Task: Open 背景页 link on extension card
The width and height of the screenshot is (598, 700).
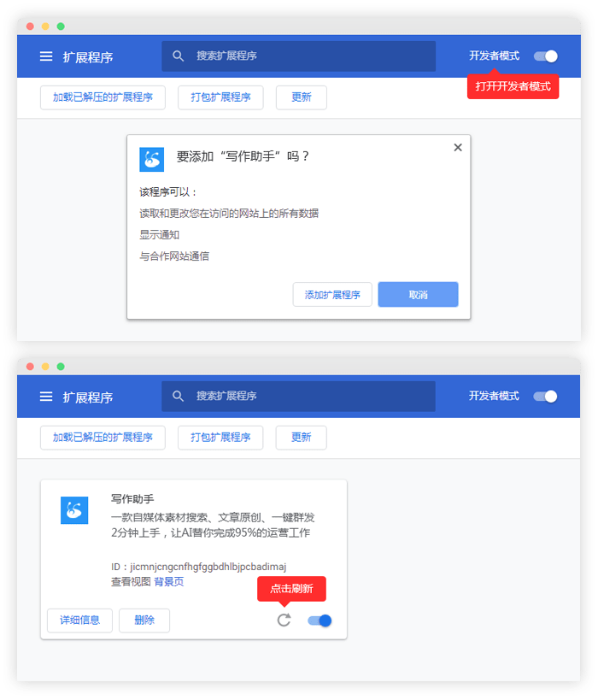Action: [x=168, y=582]
